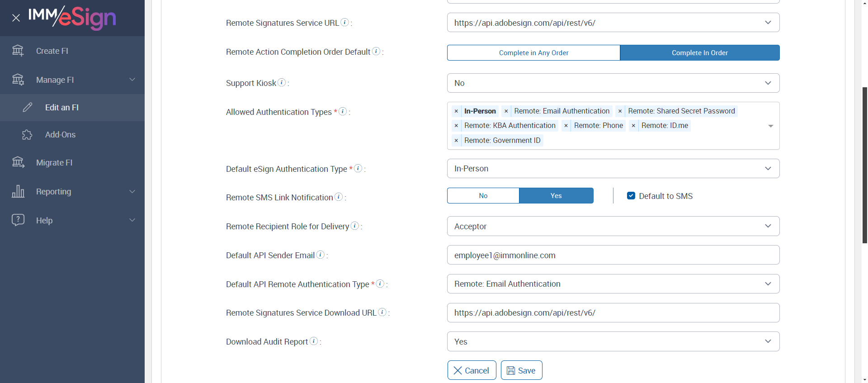Click the Save button
This screenshot has width=868, height=383.
click(521, 370)
